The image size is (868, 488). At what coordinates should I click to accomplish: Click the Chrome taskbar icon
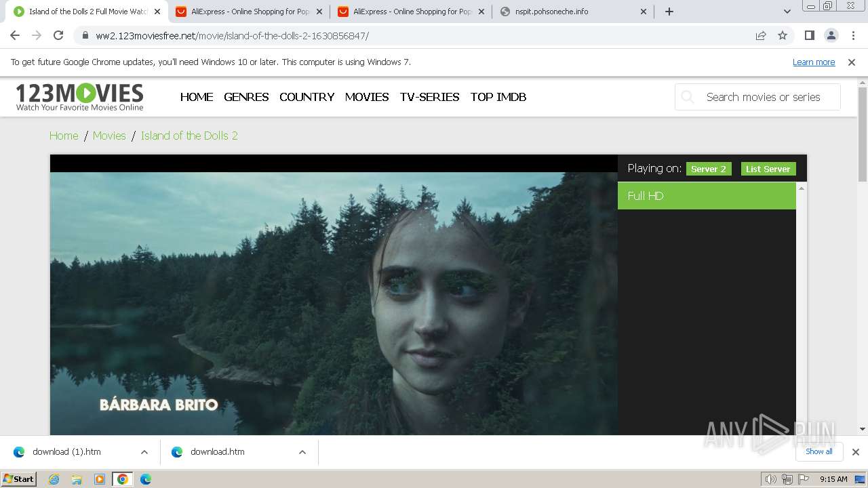click(x=123, y=479)
